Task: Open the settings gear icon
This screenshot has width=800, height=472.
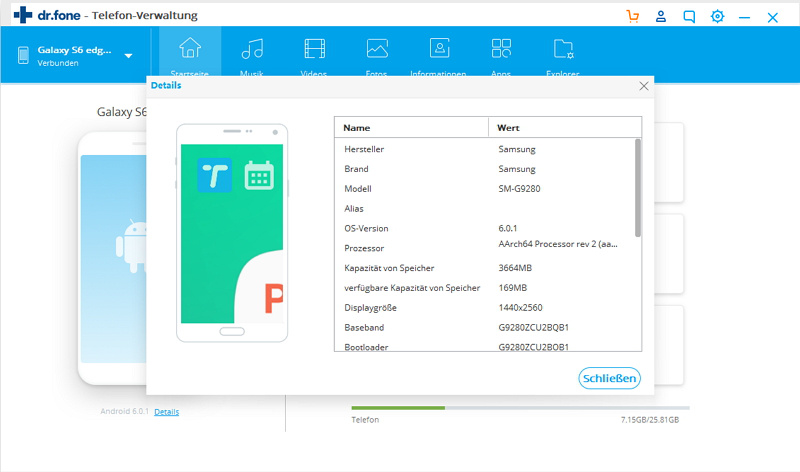Action: pos(717,16)
